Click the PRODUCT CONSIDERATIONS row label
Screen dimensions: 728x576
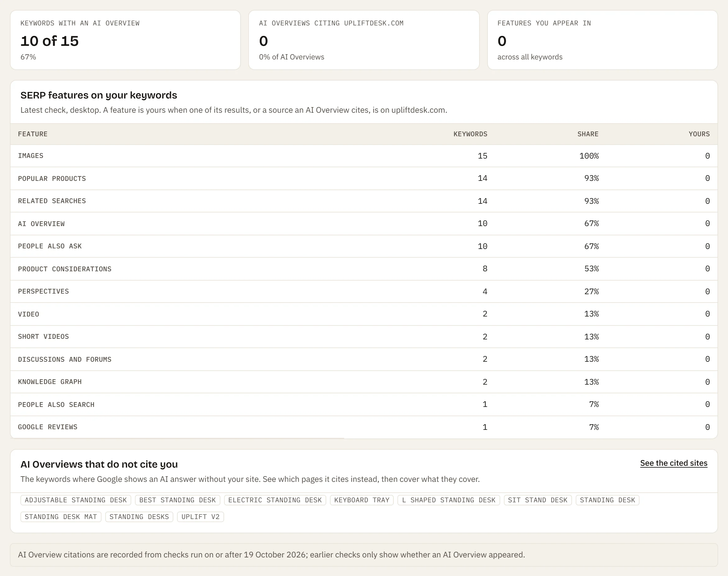[65, 269]
